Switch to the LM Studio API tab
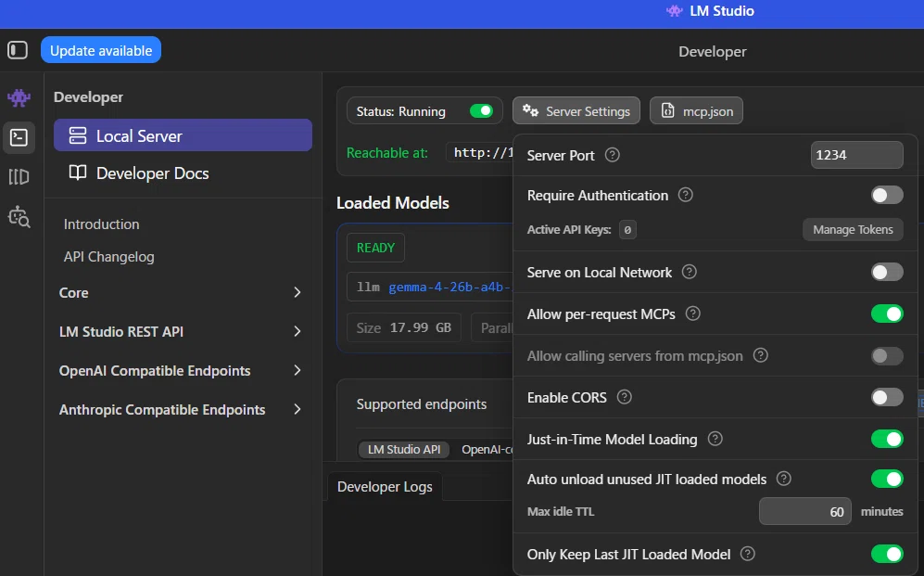Screen dimensions: 924x576 pyautogui.click(x=404, y=449)
